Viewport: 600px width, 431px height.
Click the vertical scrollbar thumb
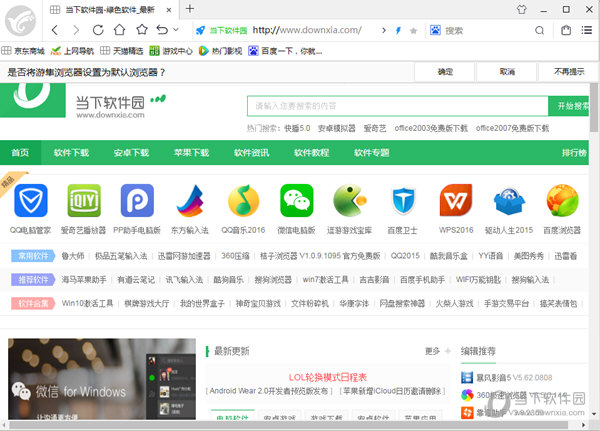click(594, 108)
